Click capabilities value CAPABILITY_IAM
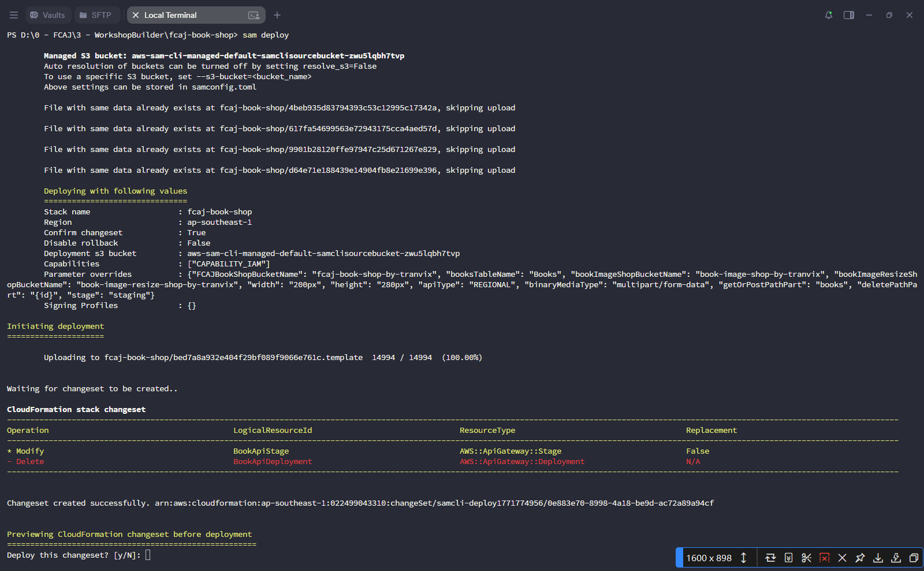The height and width of the screenshot is (571, 924). click(229, 264)
